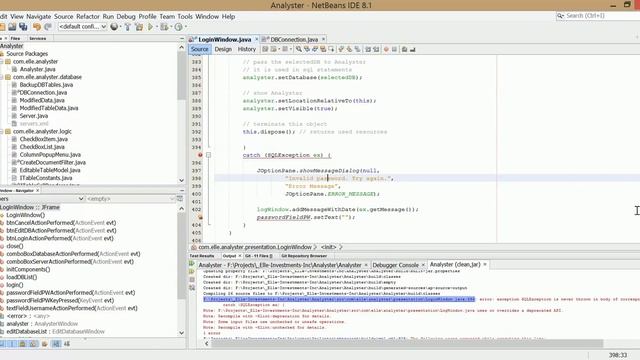Click the warning marker at passwordFieldPW line
Viewport: 640px width, 360px height.
tap(200, 217)
